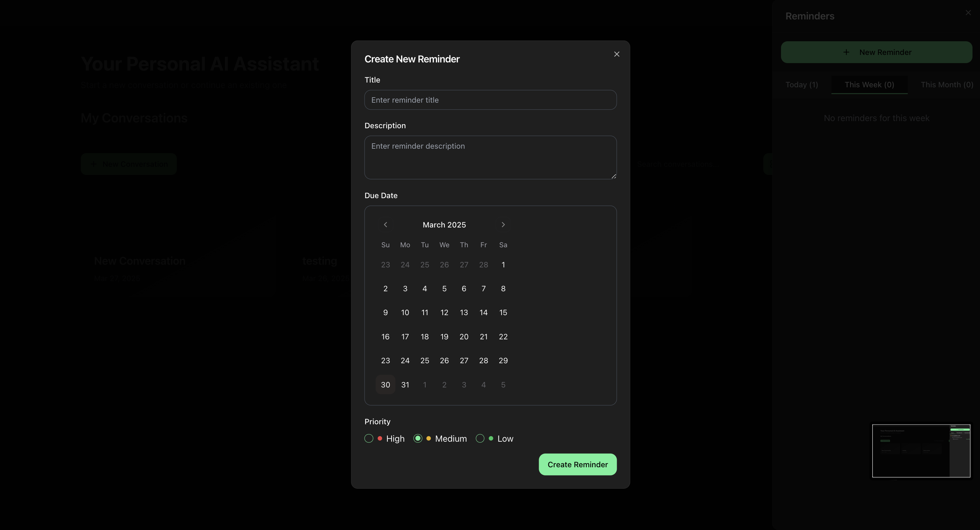Close the Create New Reminder dialog
Image resolution: width=980 pixels, height=530 pixels.
616,55
